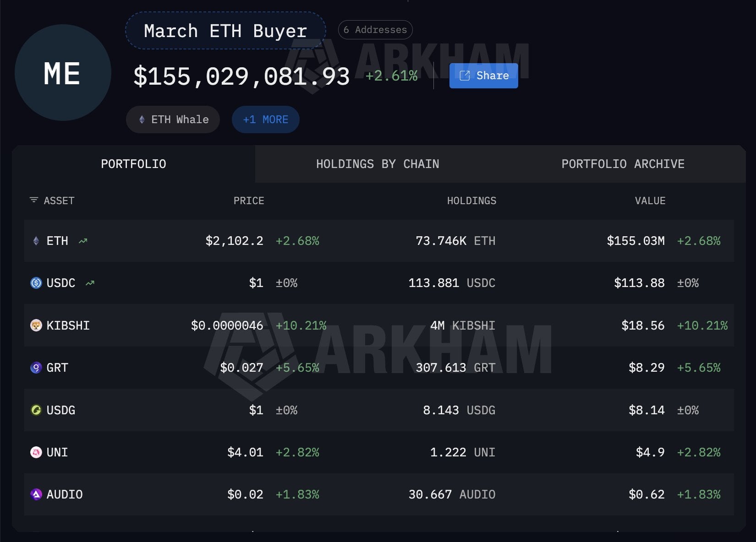Open the March ETH Buyer name label
Viewport: 756px width, 542px height.
[225, 30]
